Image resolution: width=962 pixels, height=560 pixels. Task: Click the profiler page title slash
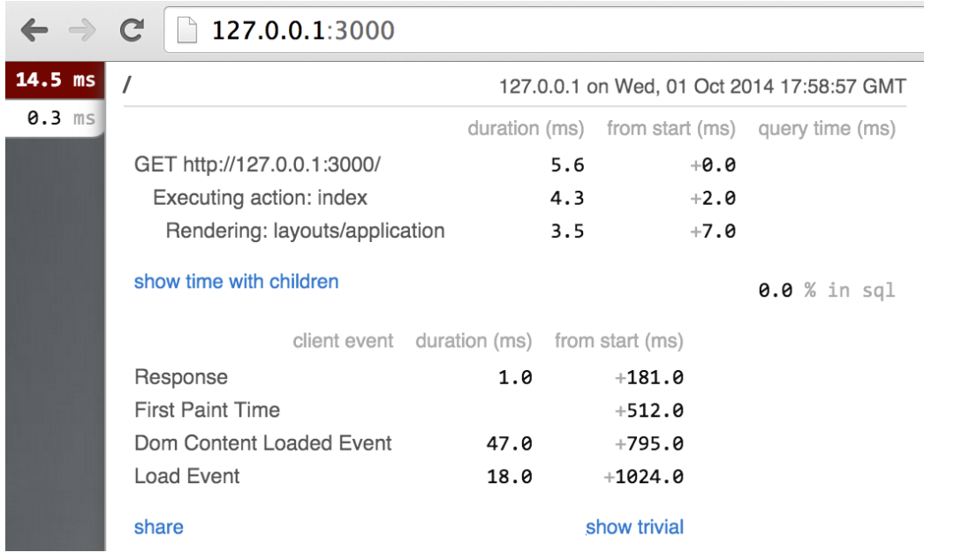[x=128, y=85]
